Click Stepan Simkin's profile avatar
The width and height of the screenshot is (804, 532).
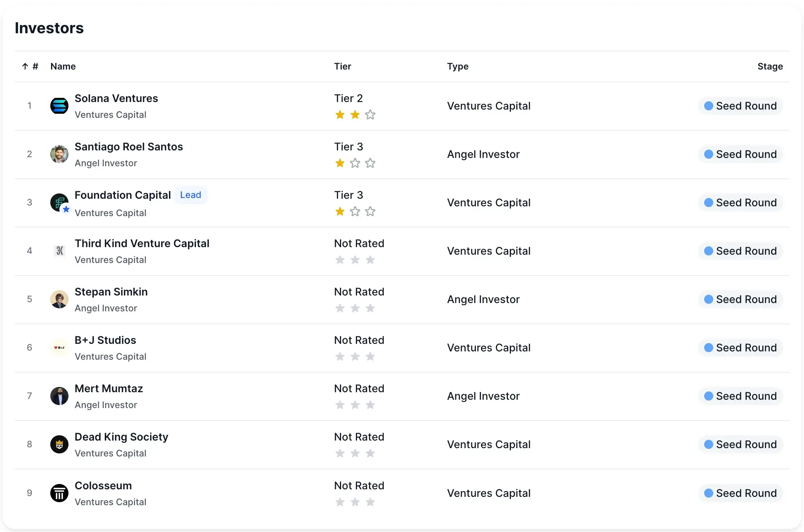[x=59, y=299]
